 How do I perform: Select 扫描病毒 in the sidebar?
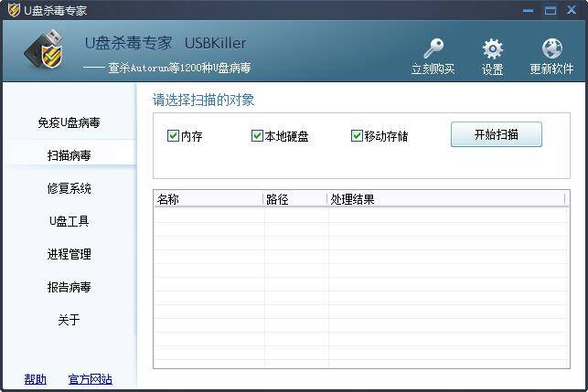tap(69, 155)
